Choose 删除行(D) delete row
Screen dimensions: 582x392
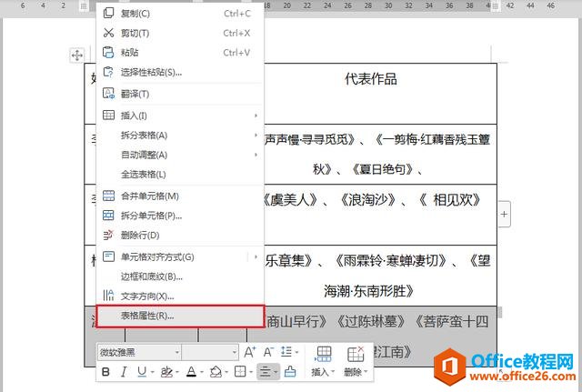click(180, 236)
